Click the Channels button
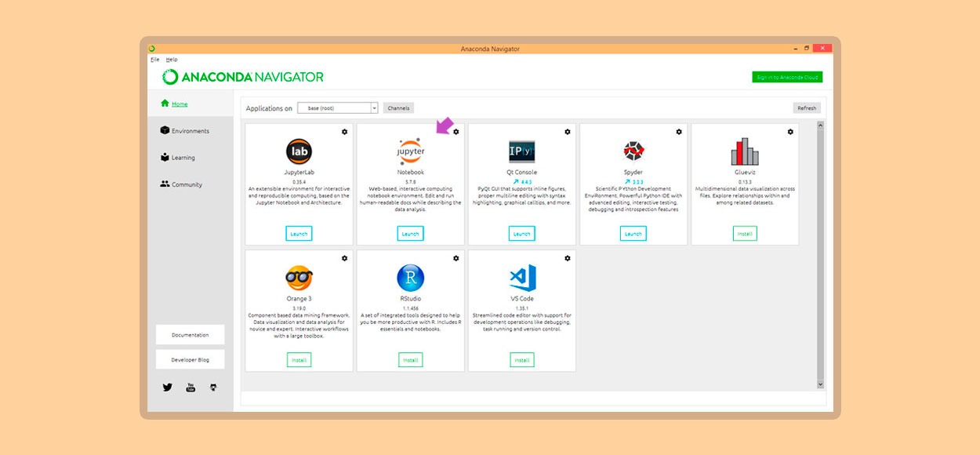 point(398,108)
